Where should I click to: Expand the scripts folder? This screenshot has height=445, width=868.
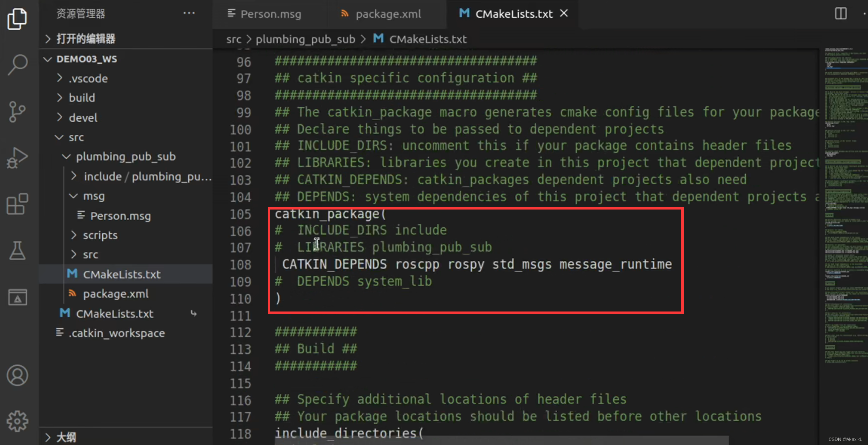coord(100,235)
